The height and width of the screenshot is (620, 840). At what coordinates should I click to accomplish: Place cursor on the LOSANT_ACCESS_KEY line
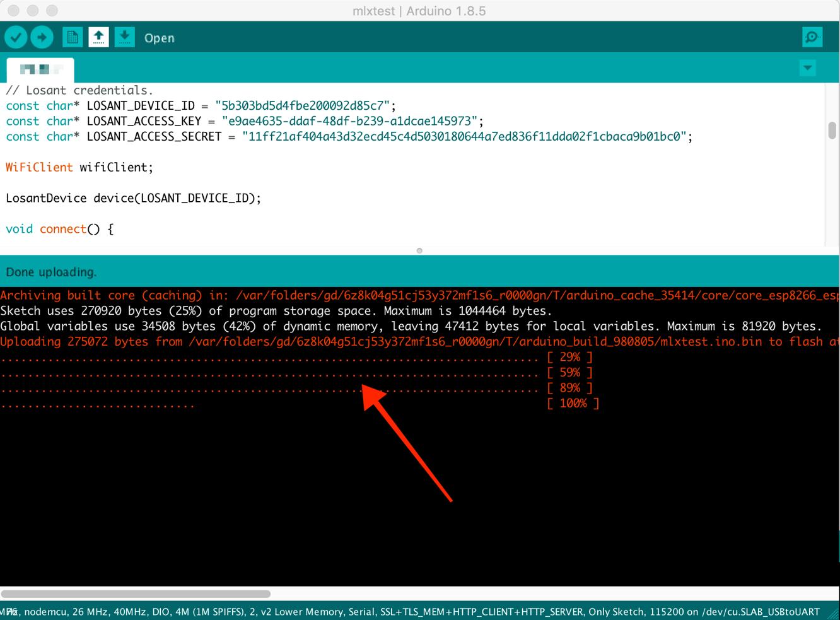(x=252, y=120)
